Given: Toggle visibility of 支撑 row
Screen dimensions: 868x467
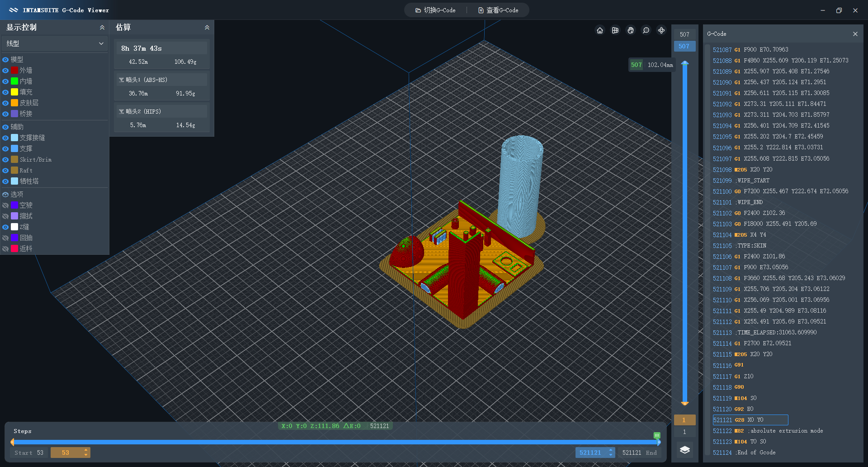Looking at the screenshot, I should click(x=5, y=149).
